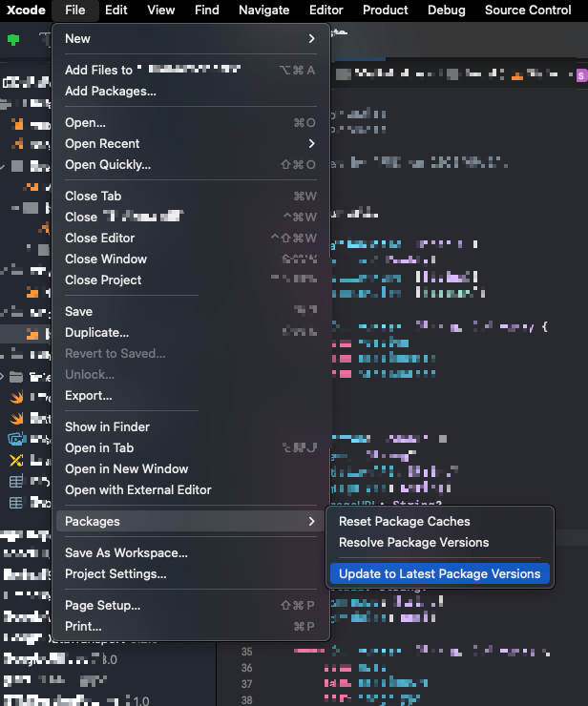Expand the Packages submenu

191,522
